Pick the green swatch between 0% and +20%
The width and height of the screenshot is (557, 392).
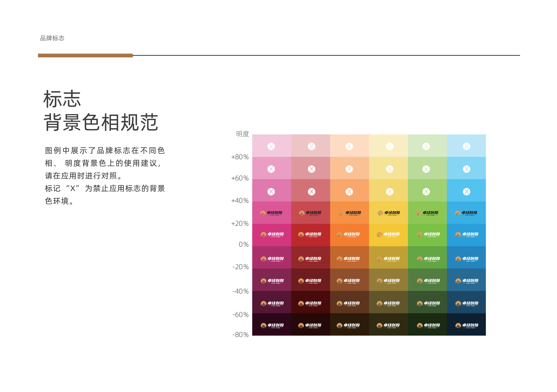(x=428, y=235)
